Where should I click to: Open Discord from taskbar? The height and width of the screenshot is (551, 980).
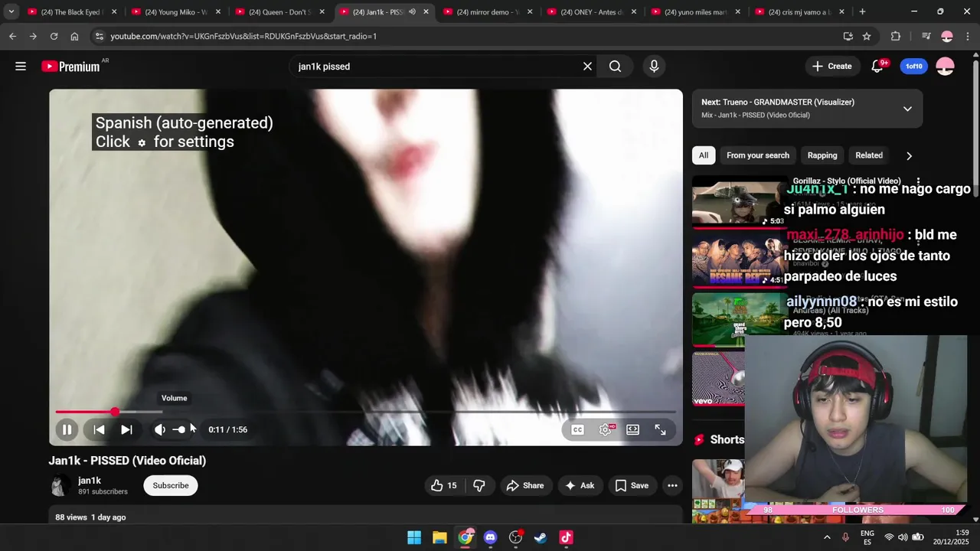pos(490,538)
